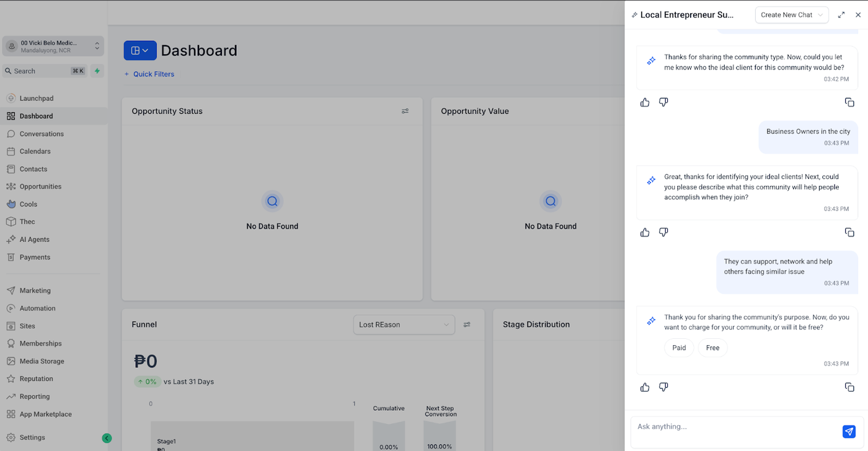868x451 pixels.
Task: Choose the Free option chip
Action: (x=712, y=348)
